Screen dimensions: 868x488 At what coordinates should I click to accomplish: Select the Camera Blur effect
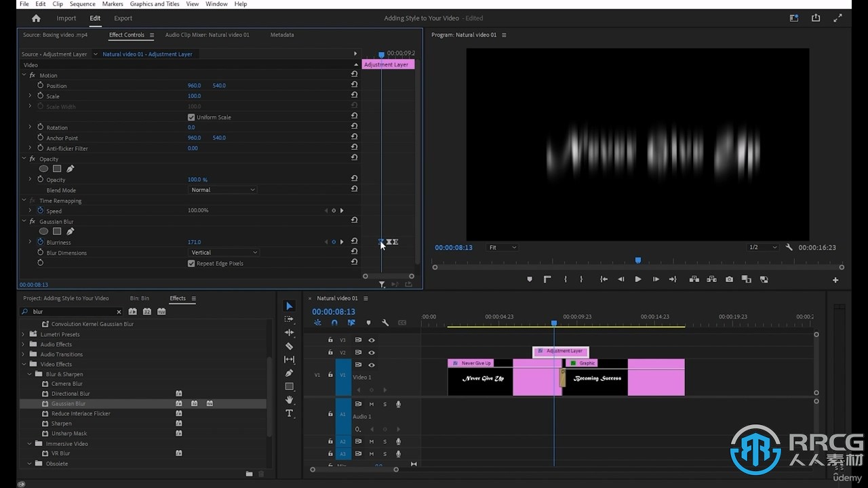click(x=67, y=384)
